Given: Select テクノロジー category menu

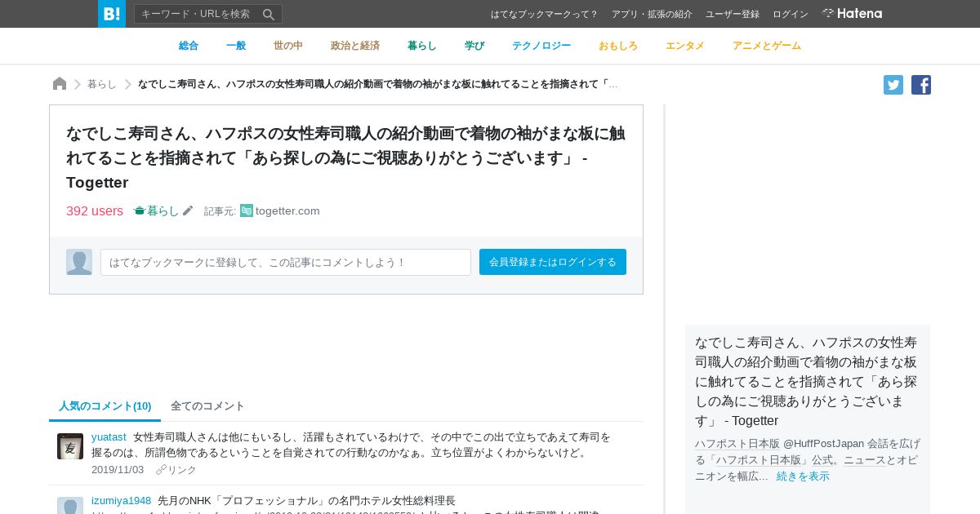Looking at the screenshot, I should 541,46.
